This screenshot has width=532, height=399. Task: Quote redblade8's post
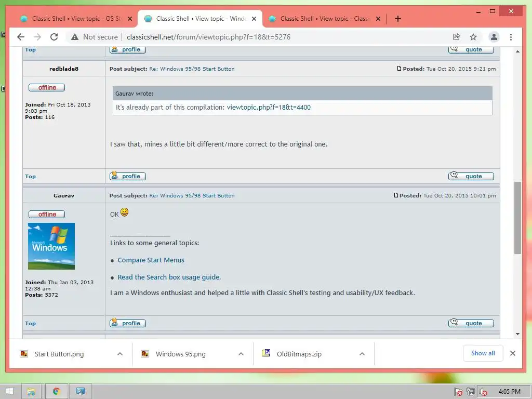point(471,176)
